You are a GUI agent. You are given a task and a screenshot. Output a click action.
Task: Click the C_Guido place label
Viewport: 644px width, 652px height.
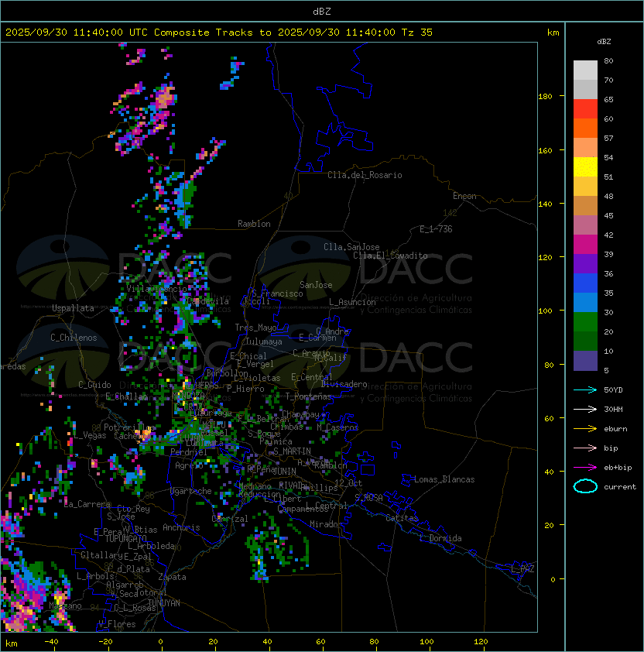click(x=94, y=385)
